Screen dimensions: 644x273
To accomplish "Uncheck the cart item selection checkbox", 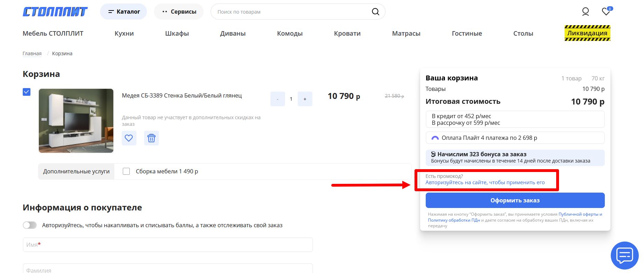I will click(27, 92).
